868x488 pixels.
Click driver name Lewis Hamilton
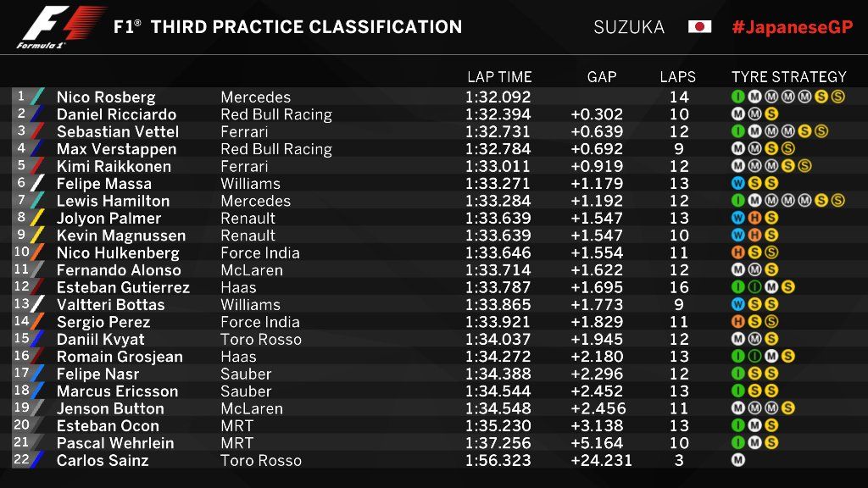(x=113, y=201)
